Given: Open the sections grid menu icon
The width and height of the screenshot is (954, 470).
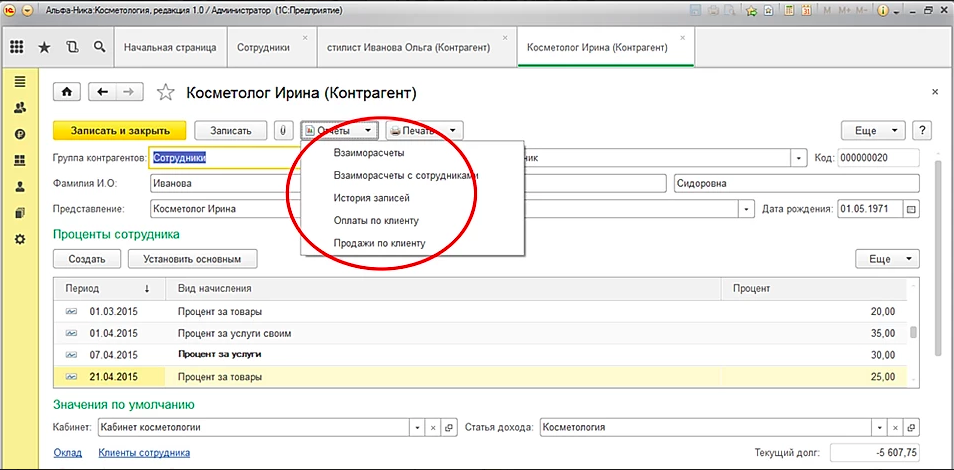Looking at the screenshot, I should 17,47.
